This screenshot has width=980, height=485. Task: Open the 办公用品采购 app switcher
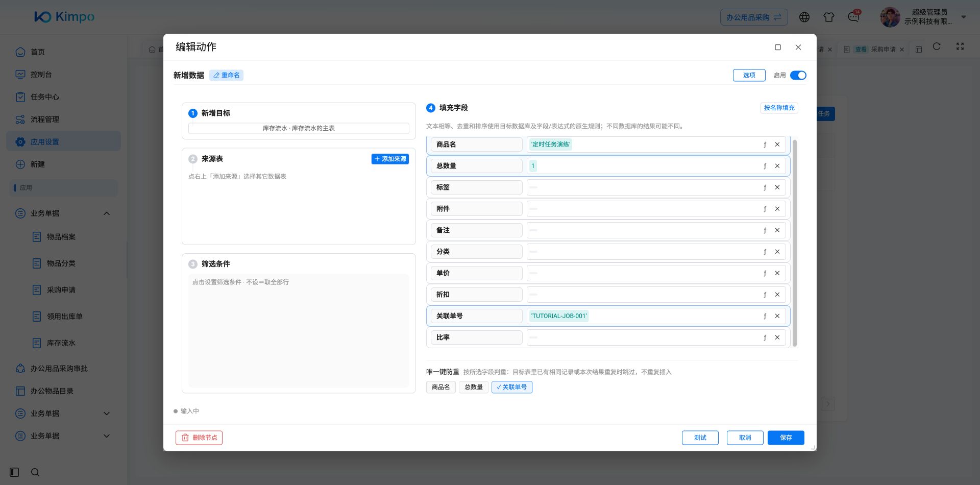pos(754,17)
